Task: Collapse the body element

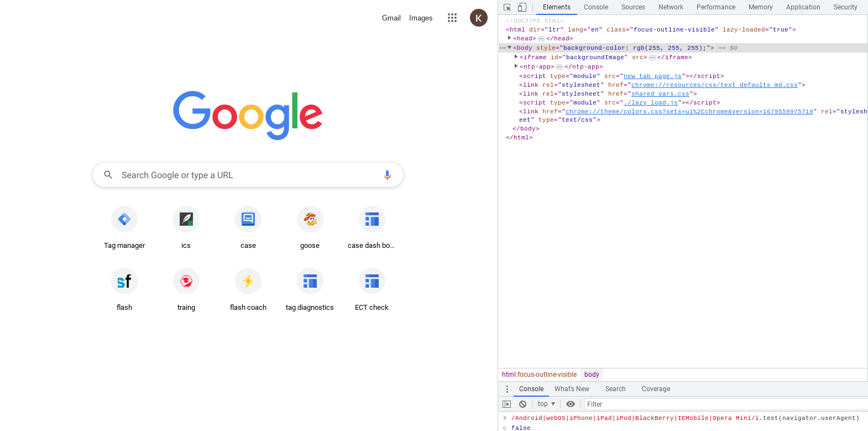Action: point(509,48)
